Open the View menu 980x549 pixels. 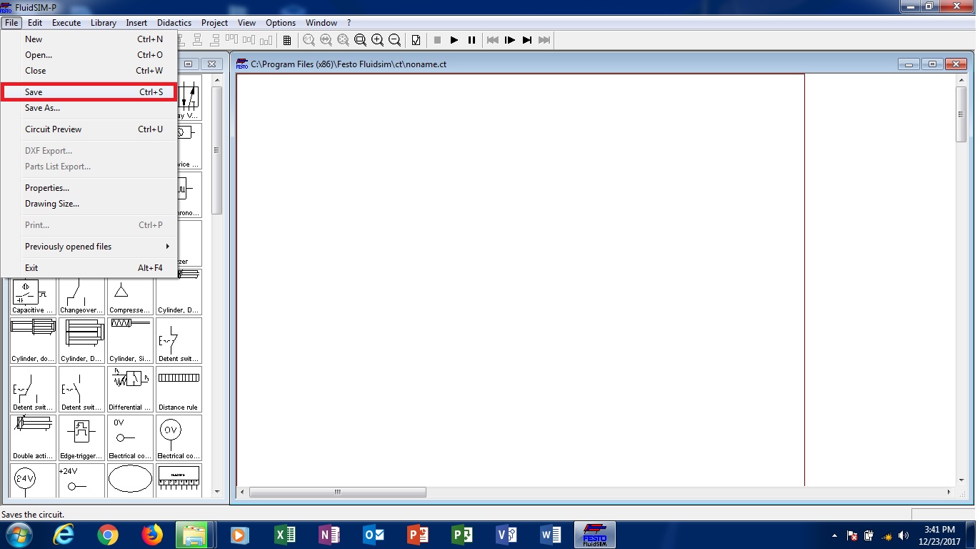click(246, 23)
